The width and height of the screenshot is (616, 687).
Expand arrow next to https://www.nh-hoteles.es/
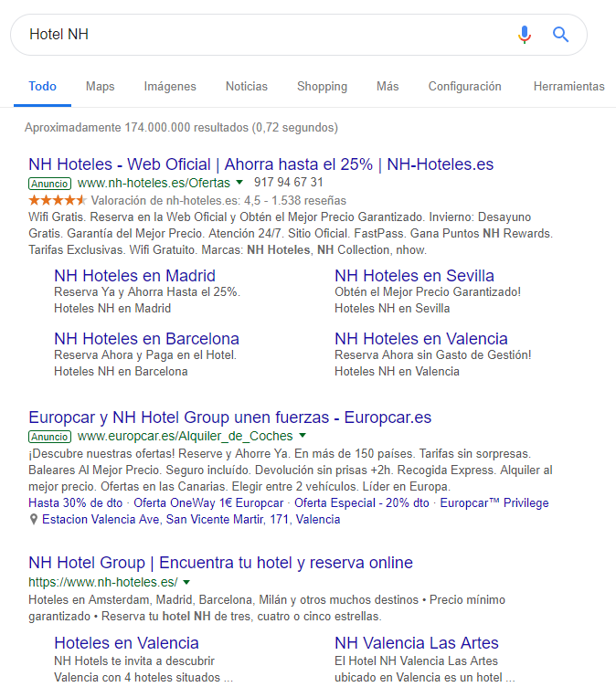point(186,582)
